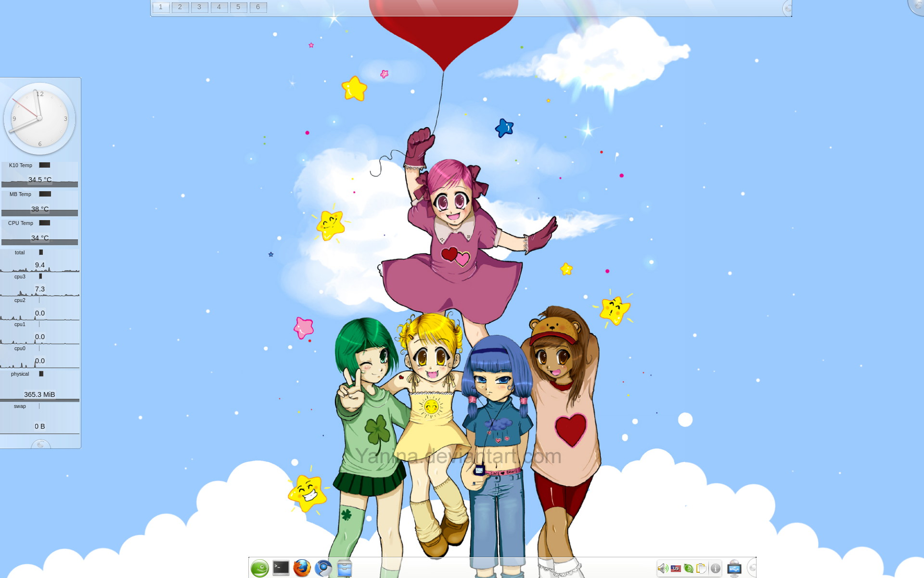Image resolution: width=924 pixels, height=578 pixels.
Task: Open the top pager panel toolbox cashew
Action: [787, 8]
